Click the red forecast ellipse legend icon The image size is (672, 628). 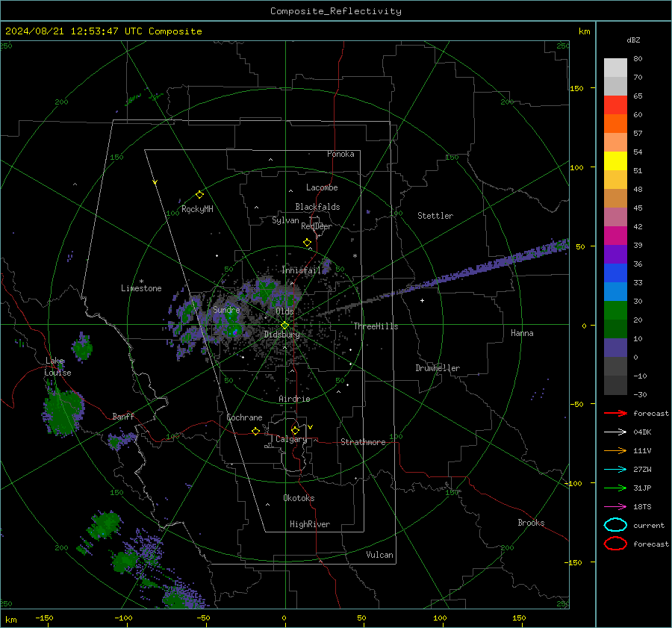615,544
